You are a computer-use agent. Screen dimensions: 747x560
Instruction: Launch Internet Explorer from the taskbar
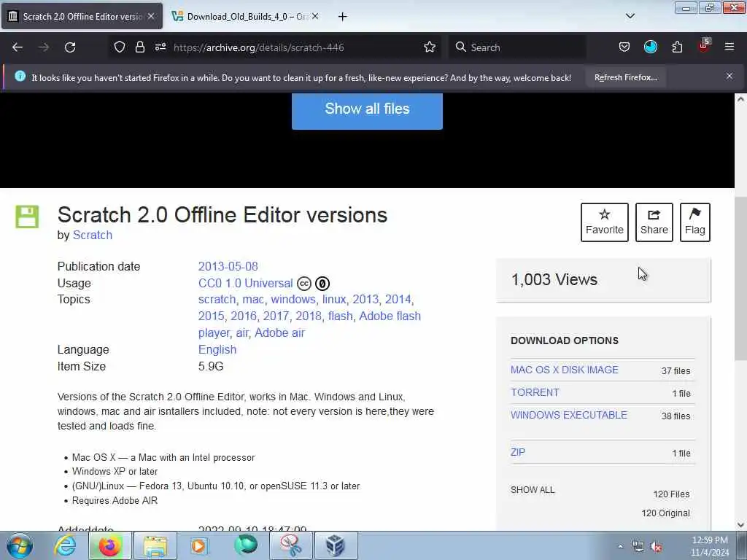pyautogui.click(x=65, y=545)
